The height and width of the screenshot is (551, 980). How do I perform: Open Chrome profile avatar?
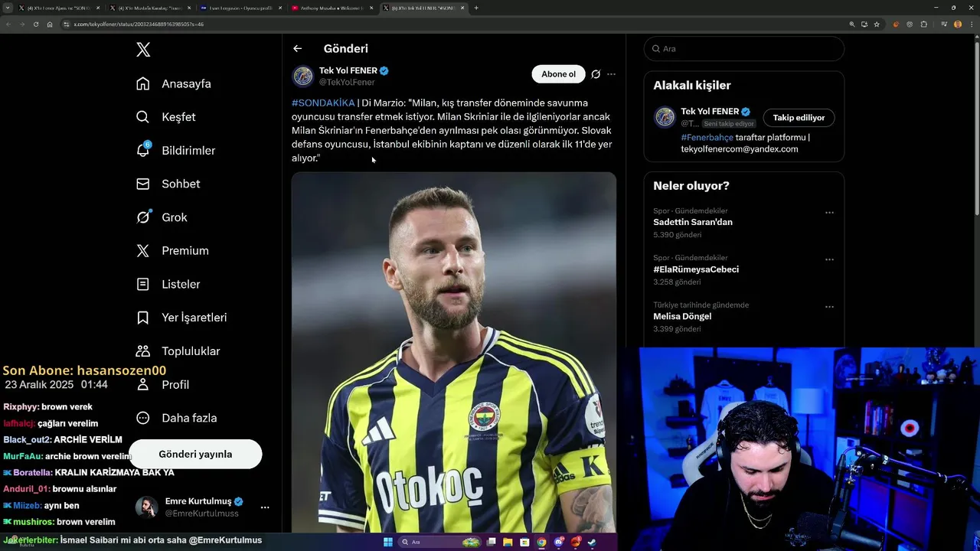(x=957, y=24)
